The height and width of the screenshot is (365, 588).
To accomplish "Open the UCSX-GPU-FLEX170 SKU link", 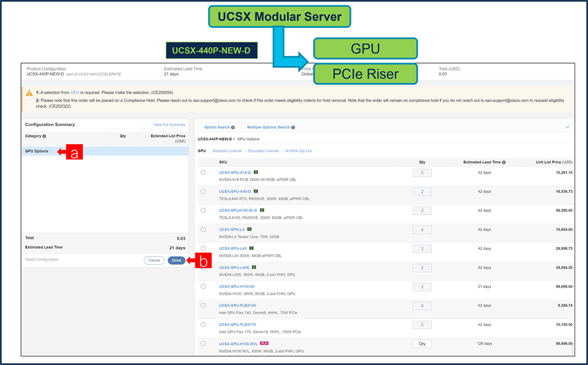I will tap(237, 325).
